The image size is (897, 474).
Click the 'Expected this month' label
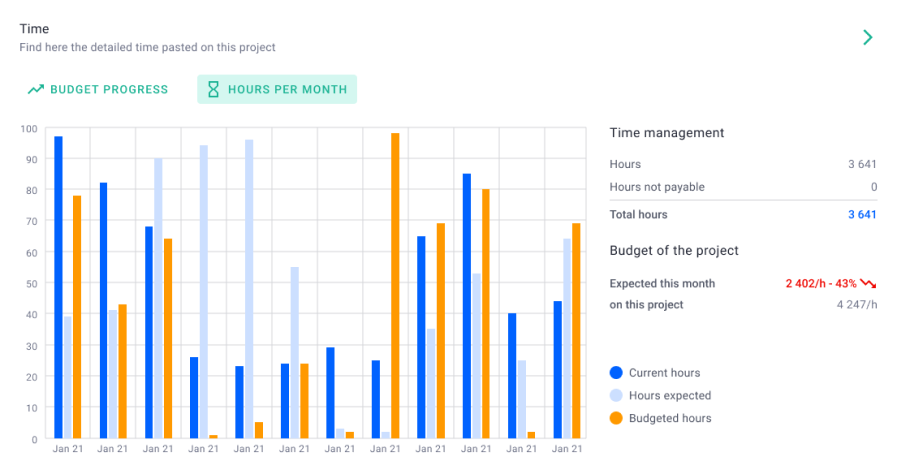pyautogui.click(x=662, y=284)
